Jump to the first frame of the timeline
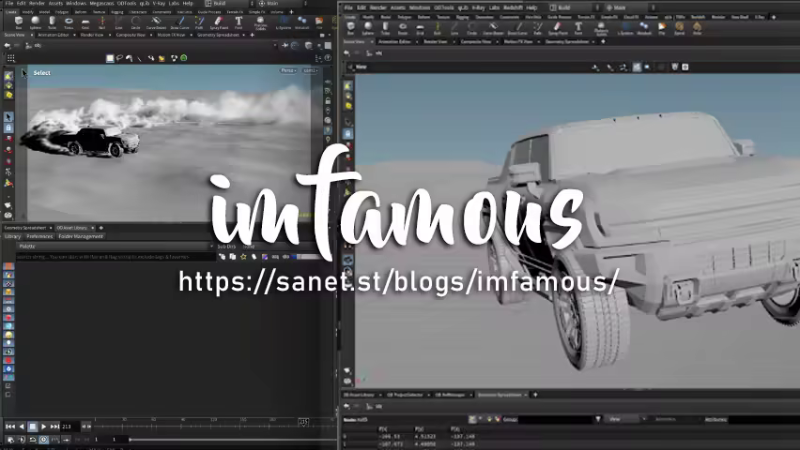The height and width of the screenshot is (450, 800). click(x=9, y=426)
